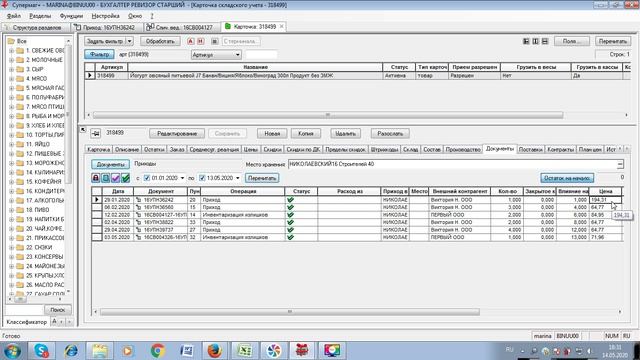Open the Файл menu
Image resolution: width=640 pixels, height=360 pixels.
(x=14, y=16)
